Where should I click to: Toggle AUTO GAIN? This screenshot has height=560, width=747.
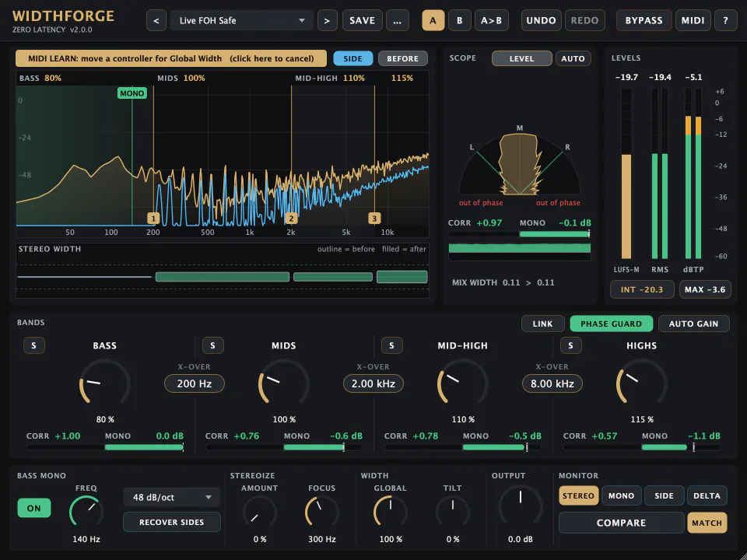pyautogui.click(x=693, y=324)
